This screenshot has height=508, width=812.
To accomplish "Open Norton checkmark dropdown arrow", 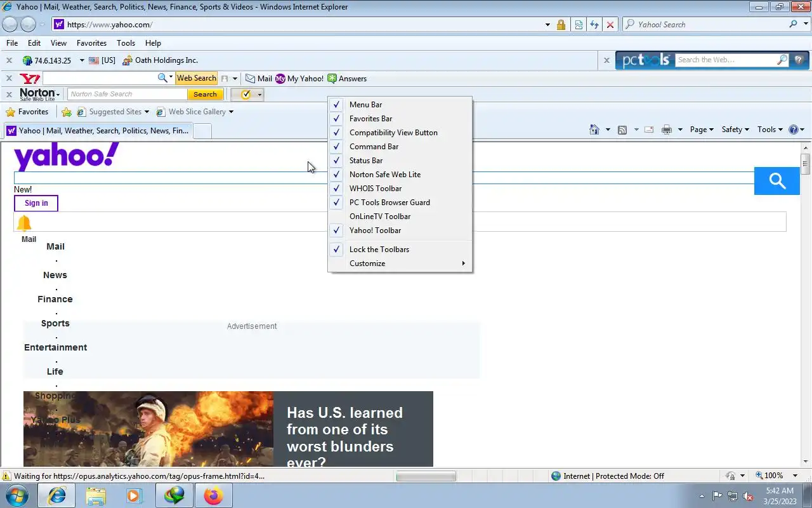I will tap(259, 95).
